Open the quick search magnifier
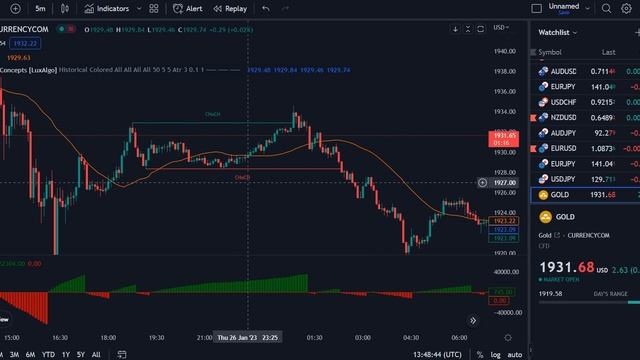The image size is (640, 360). [x=607, y=9]
